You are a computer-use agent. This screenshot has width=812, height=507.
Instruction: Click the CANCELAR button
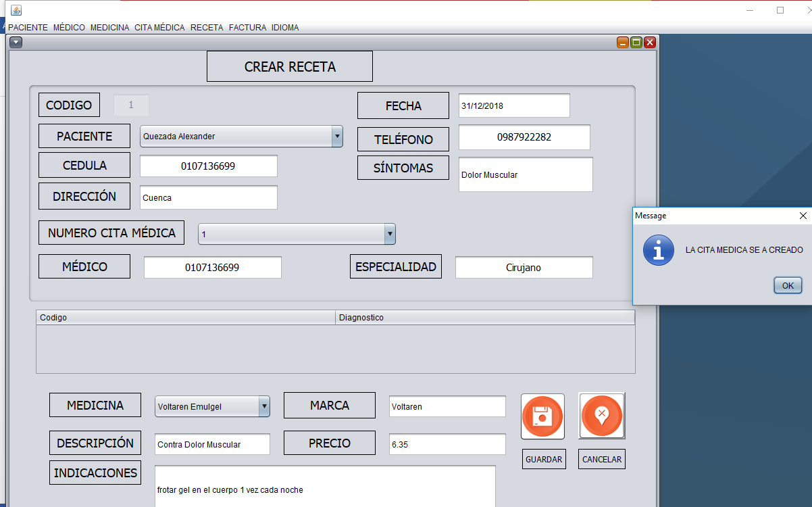602,459
